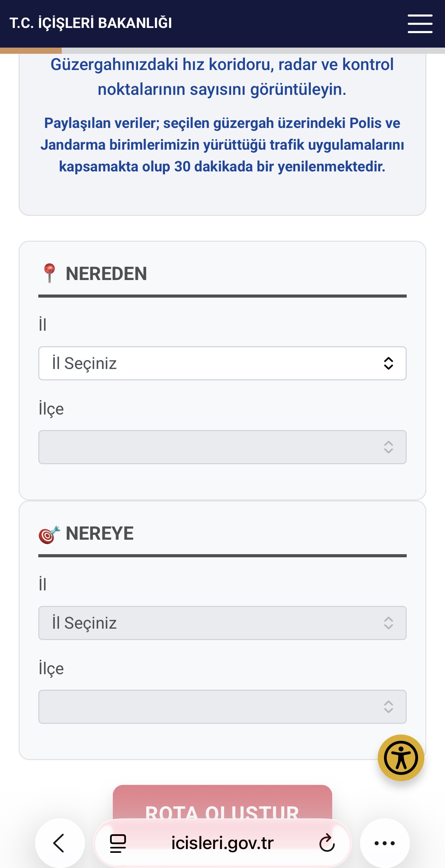Tap the NEREDEN section heading

tap(106, 274)
